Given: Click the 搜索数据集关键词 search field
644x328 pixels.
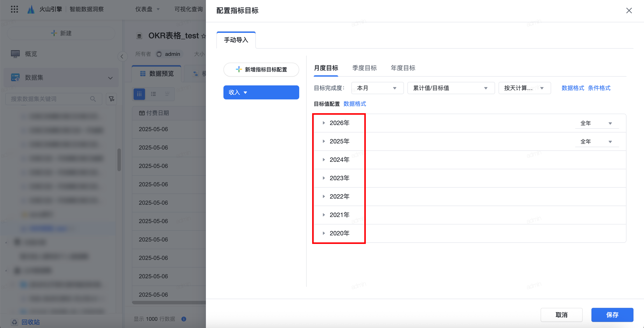Looking at the screenshot, I should pyautogui.click(x=53, y=99).
